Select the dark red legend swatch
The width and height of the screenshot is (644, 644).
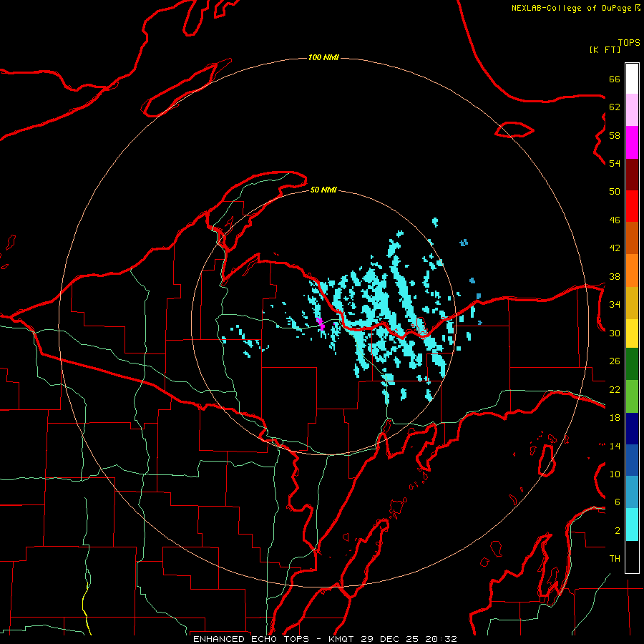(632, 175)
